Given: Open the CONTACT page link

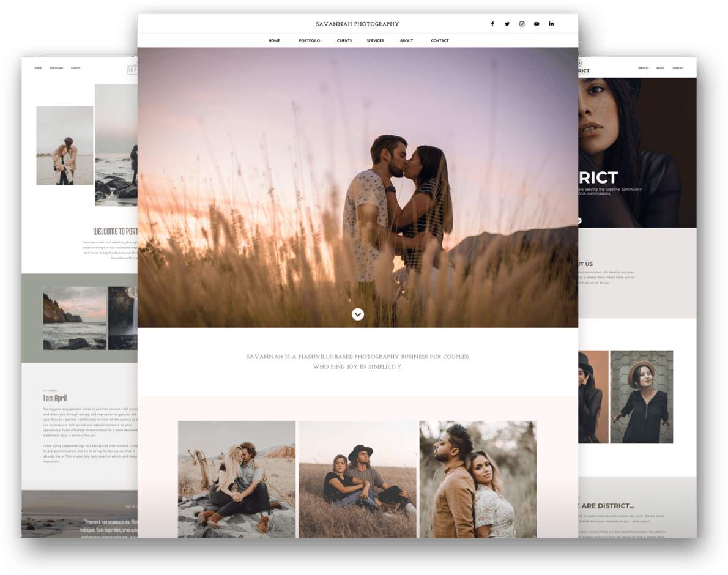Looking at the screenshot, I should 440,40.
